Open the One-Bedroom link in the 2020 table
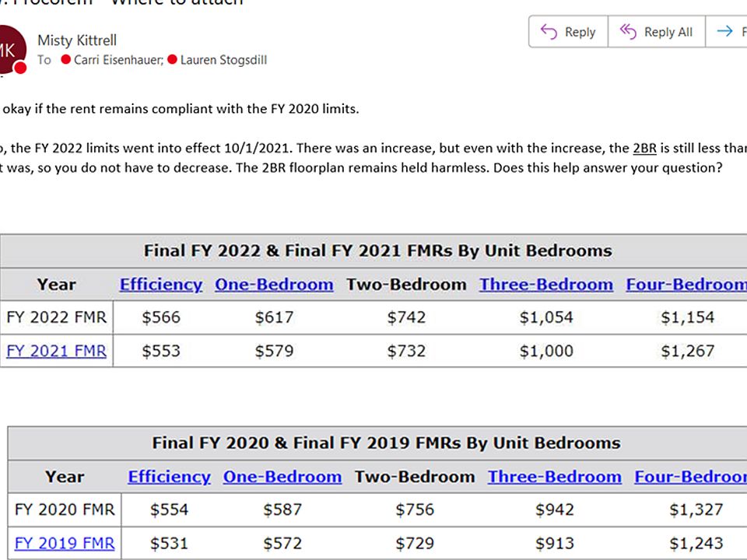The width and height of the screenshot is (747, 560). [282, 477]
